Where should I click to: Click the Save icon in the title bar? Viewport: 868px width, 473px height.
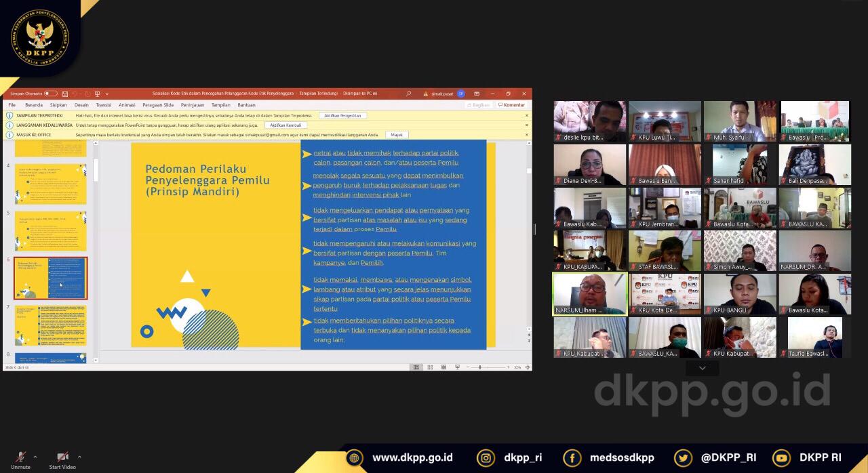(64, 94)
